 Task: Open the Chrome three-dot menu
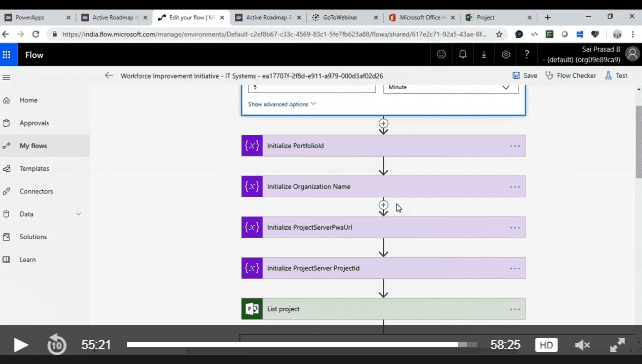pyautogui.click(x=633, y=34)
